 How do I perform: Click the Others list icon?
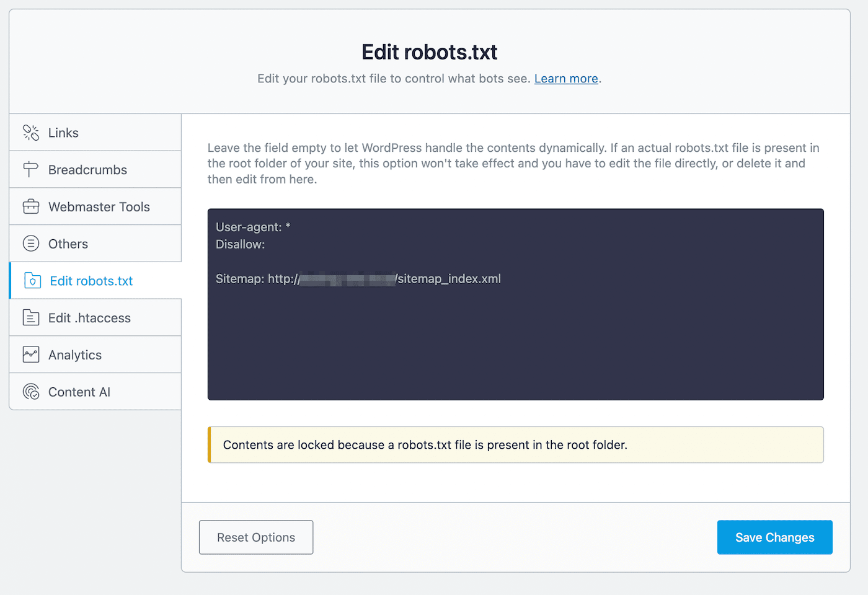click(31, 244)
